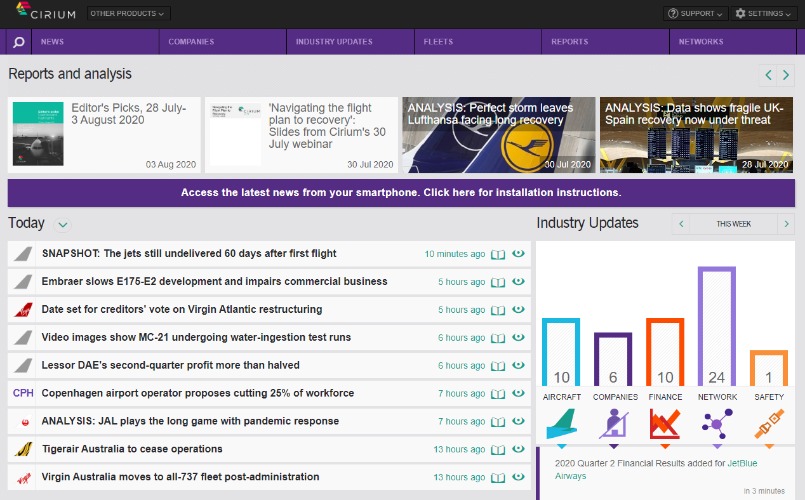Image resolution: width=805 pixels, height=500 pixels.
Task: Click the This Week period selector
Action: [x=734, y=224]
